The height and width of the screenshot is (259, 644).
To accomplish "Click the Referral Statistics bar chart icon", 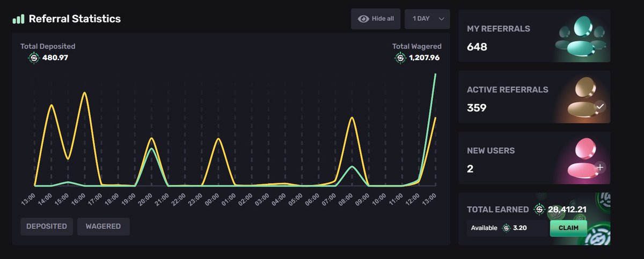I will (x=18, y=19).
